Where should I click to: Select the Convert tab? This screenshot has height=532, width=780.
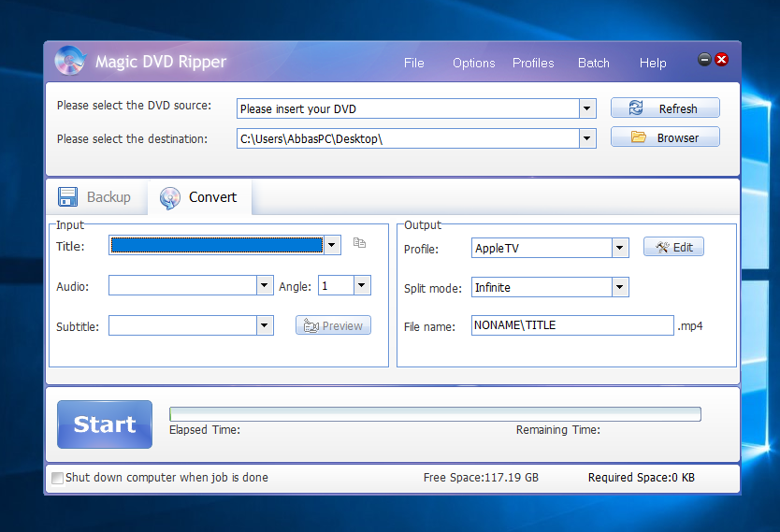pos(199,197)
